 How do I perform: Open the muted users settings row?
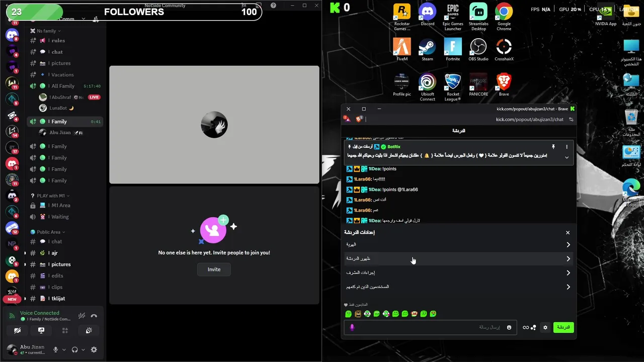click(458, 287)
